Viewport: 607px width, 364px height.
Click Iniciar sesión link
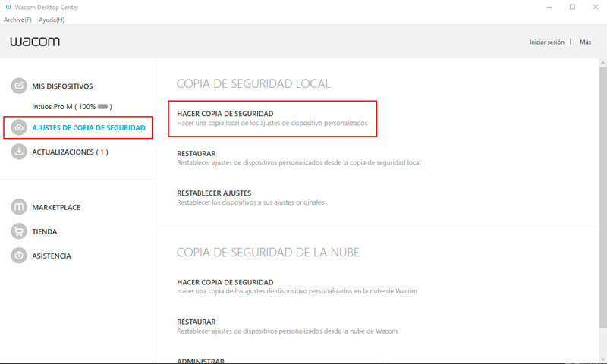547,42
